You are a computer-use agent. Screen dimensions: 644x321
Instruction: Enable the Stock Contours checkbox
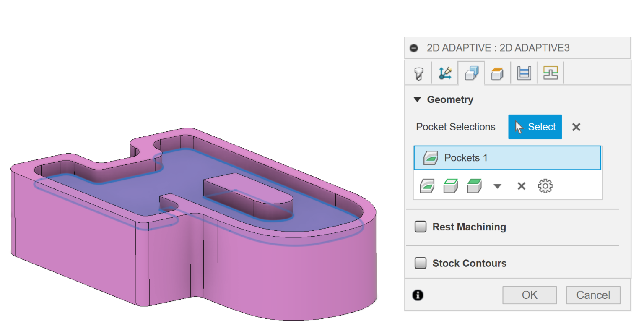421,263
